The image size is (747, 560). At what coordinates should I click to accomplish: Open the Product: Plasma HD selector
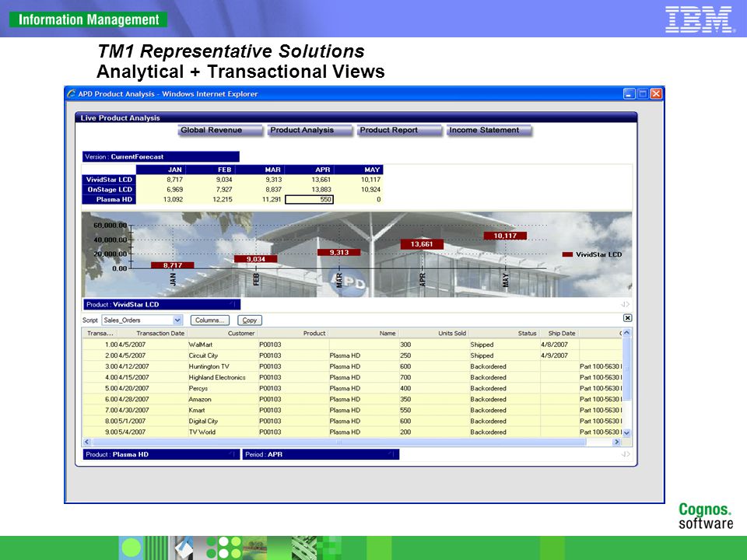click(x=161, y=454)
